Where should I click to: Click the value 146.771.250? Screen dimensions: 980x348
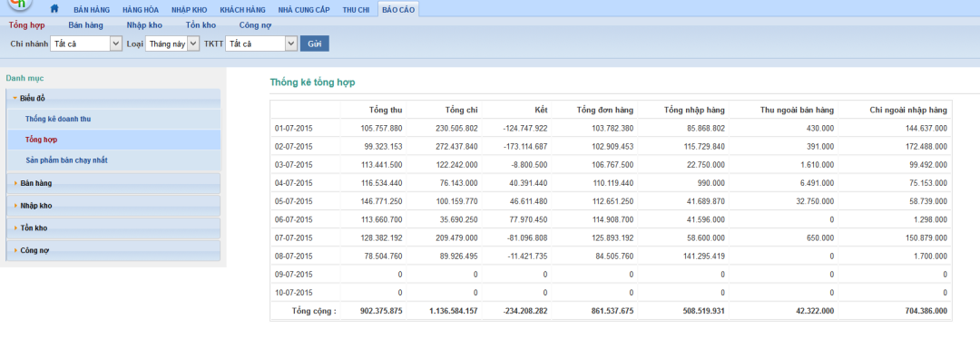pyautogui.click(x=382, y=201)
